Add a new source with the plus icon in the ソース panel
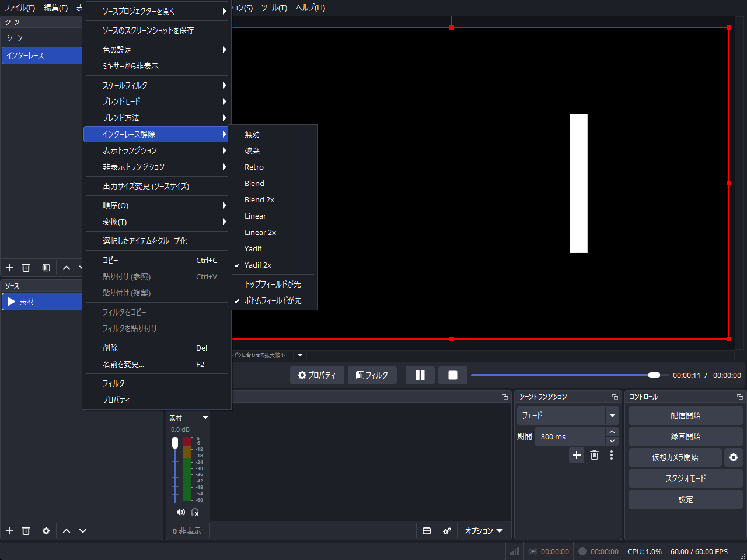 tap(9, 531)
